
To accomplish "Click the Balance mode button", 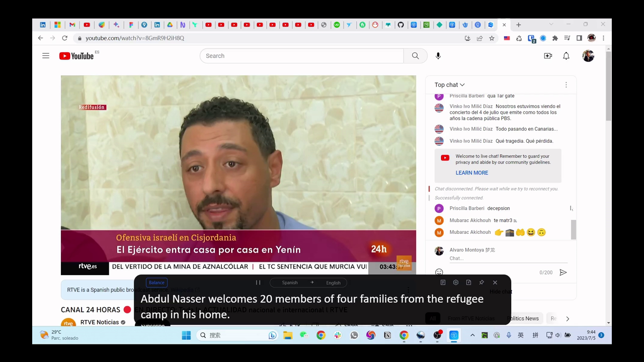I will click(156, 283).
